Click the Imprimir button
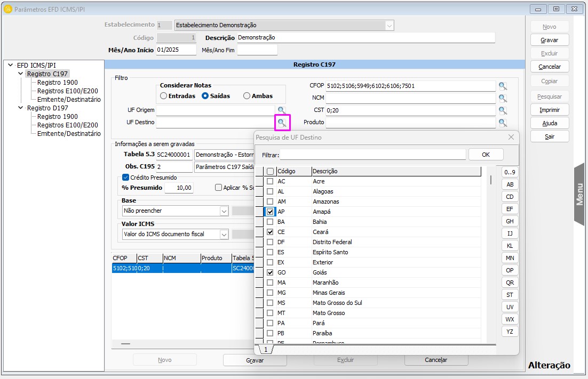The image size is (588, 379). coord(549,110)
